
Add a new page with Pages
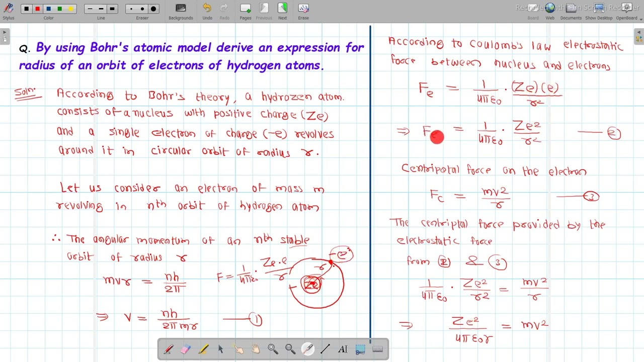246,11
